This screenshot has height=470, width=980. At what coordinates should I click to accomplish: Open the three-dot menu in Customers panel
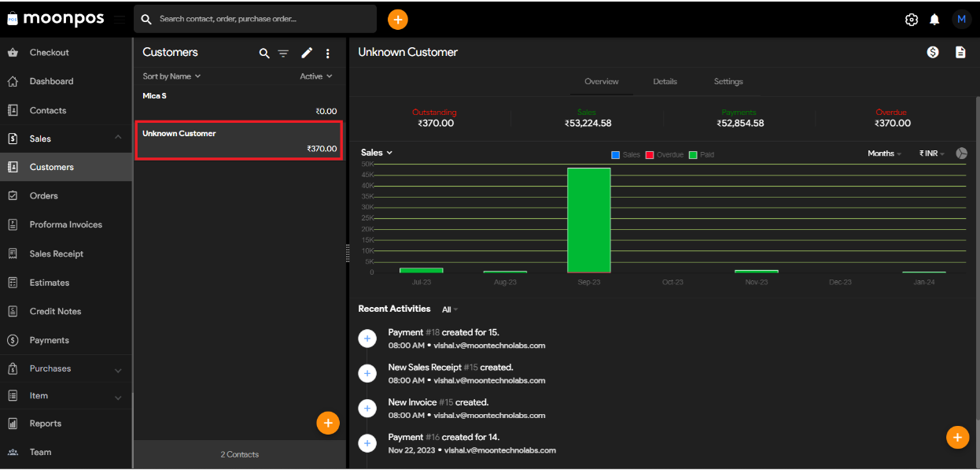coord(328,53)
